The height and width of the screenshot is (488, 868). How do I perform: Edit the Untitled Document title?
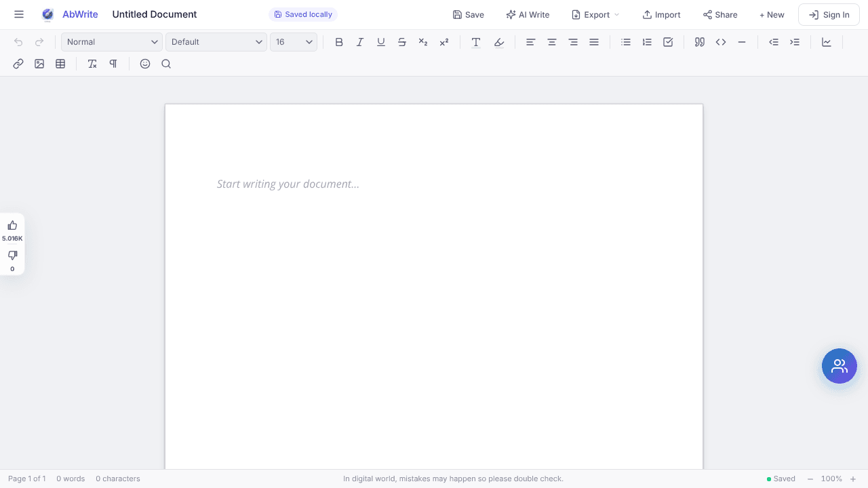[155, 14]
